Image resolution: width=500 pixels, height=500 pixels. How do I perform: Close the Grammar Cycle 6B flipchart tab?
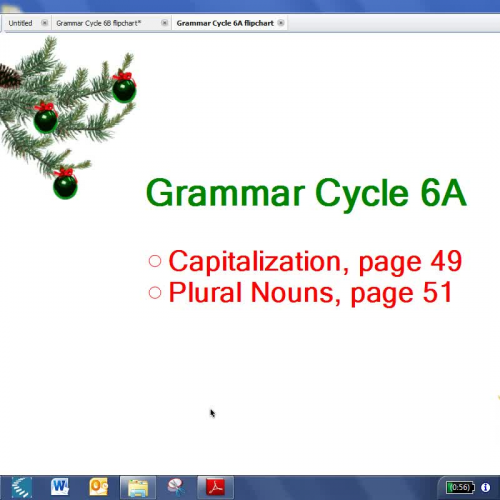tap(164, 23)
